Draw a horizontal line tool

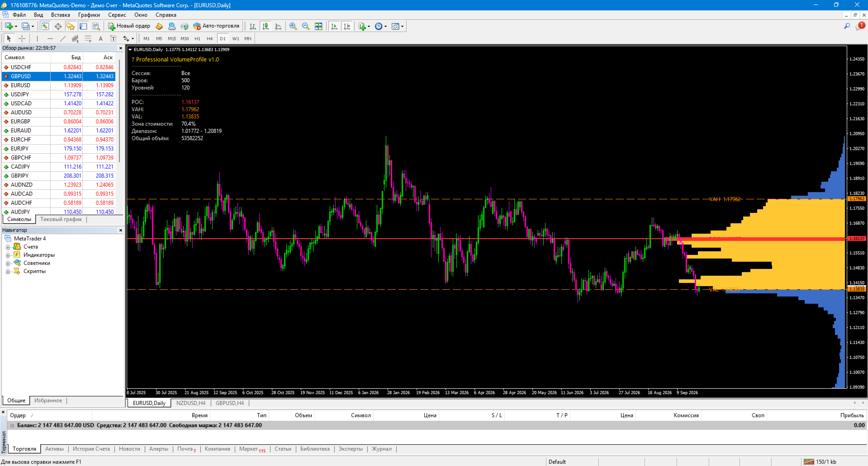click(x=50, y=38)
